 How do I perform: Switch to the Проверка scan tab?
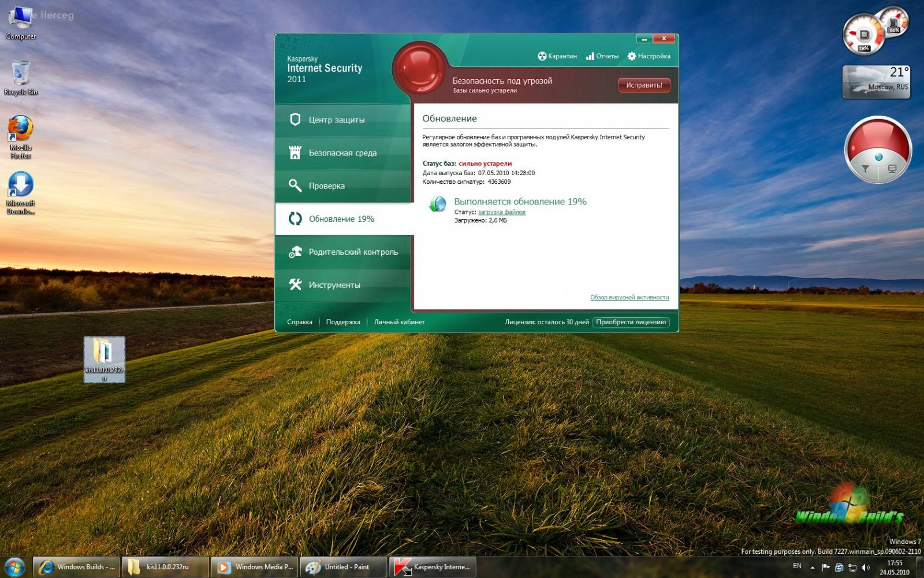tap(344, 186)
